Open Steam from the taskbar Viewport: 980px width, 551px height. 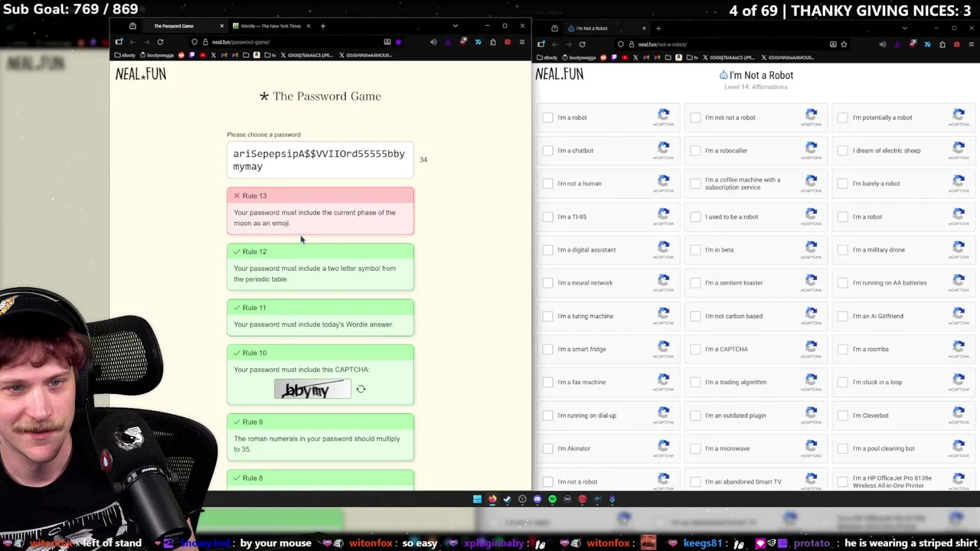pos(507,499)
